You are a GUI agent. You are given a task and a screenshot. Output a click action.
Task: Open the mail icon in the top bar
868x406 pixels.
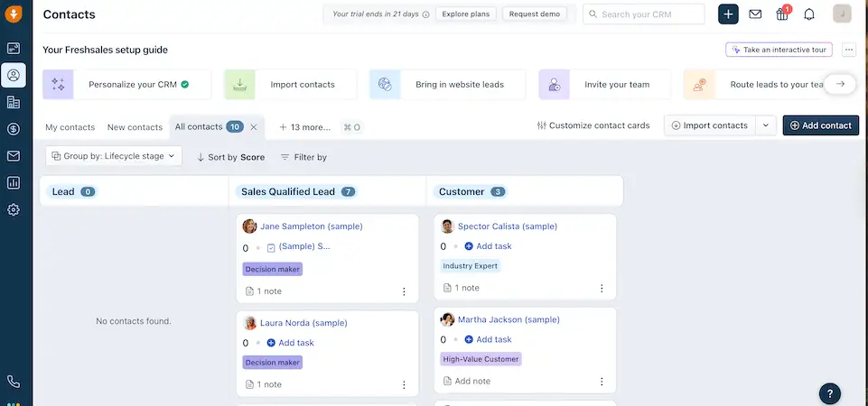[755, 14]
